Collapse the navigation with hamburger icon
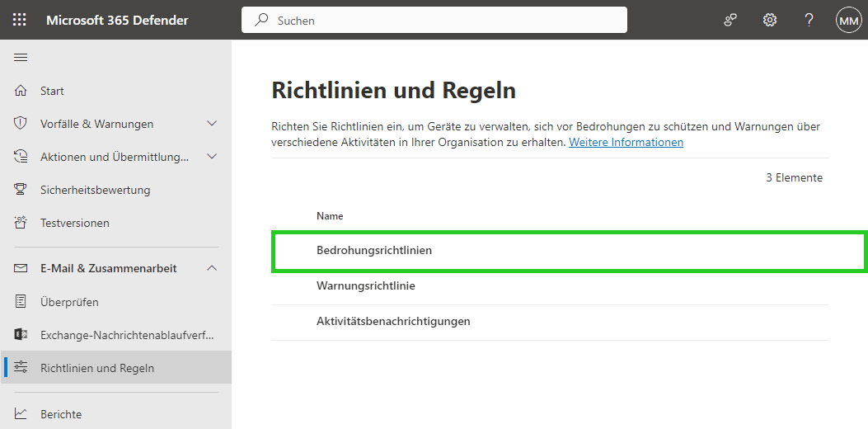Screen dimensions: 868x429 21,57
